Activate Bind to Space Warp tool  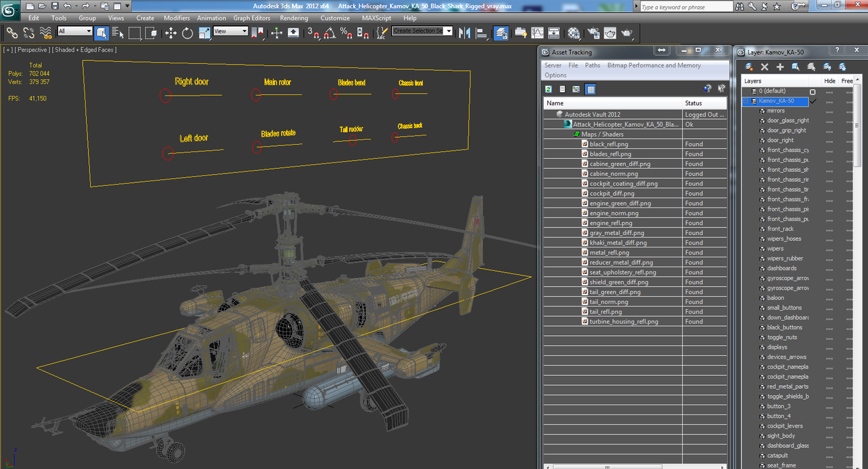click(x=46, y=33)
